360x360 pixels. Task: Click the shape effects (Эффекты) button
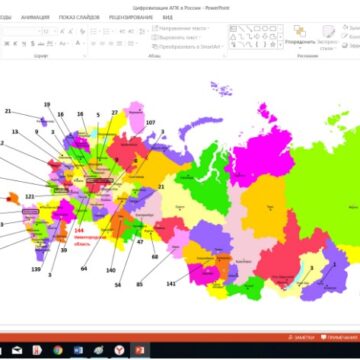pyautogui.click(x=351, y=46)
